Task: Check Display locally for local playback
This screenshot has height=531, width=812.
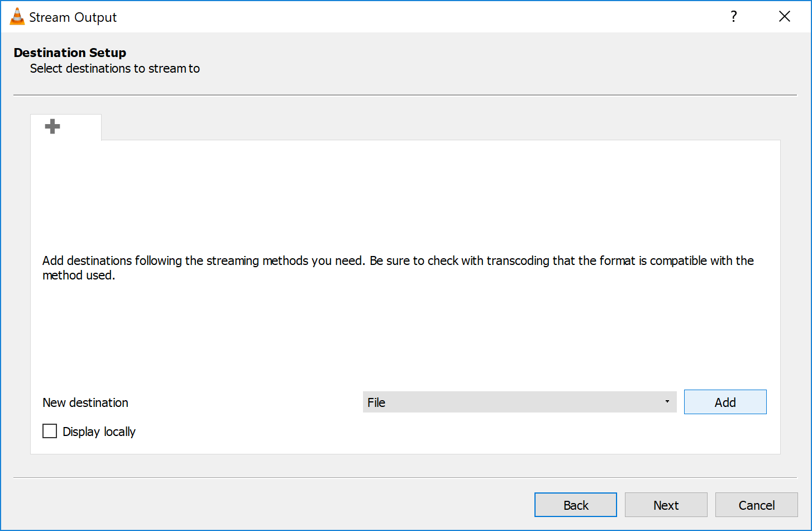Action: (x=50, y=431)
